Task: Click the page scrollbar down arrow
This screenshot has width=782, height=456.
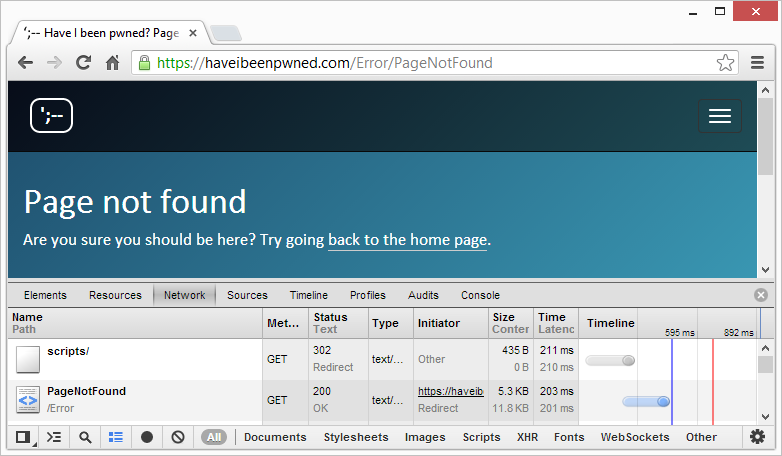Action: point(766,270)
